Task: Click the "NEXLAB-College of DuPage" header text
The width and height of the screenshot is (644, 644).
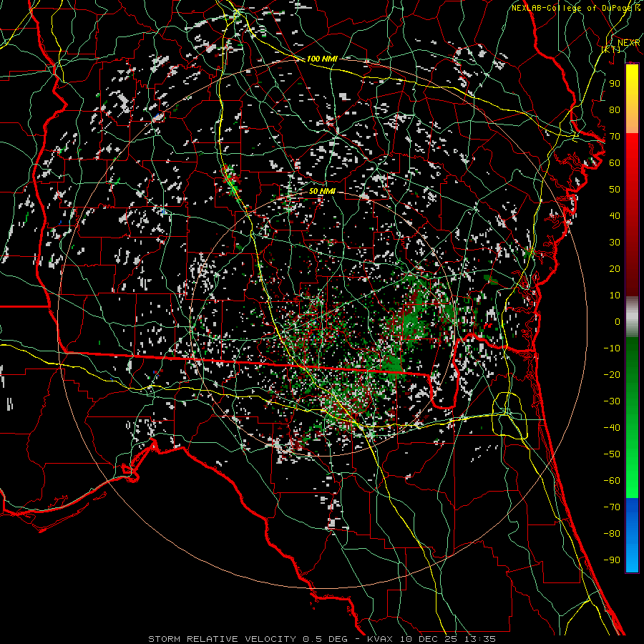Action: pyautogui.click(x=572, y=8)
